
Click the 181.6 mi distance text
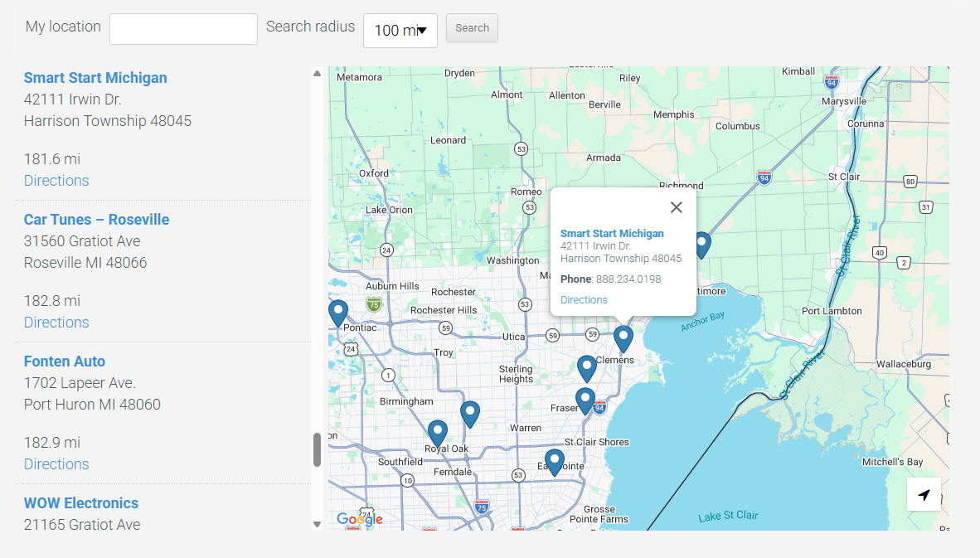(52, 158)
